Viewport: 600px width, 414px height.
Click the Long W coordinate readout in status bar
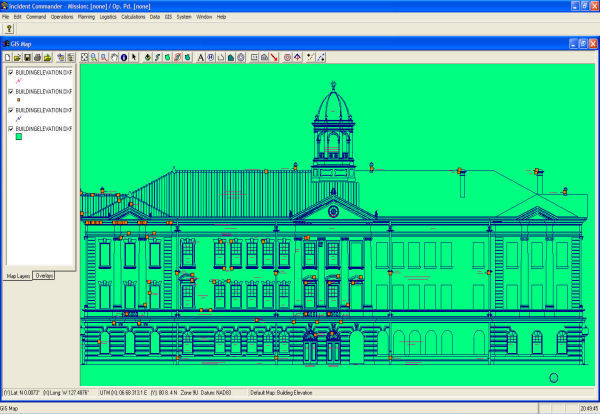pos(66,393)
